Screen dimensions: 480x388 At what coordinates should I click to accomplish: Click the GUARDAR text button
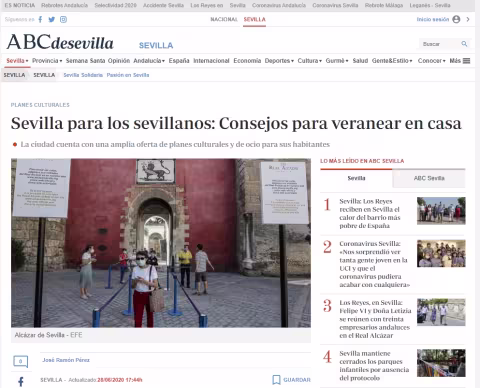click(x=297, y=380)
